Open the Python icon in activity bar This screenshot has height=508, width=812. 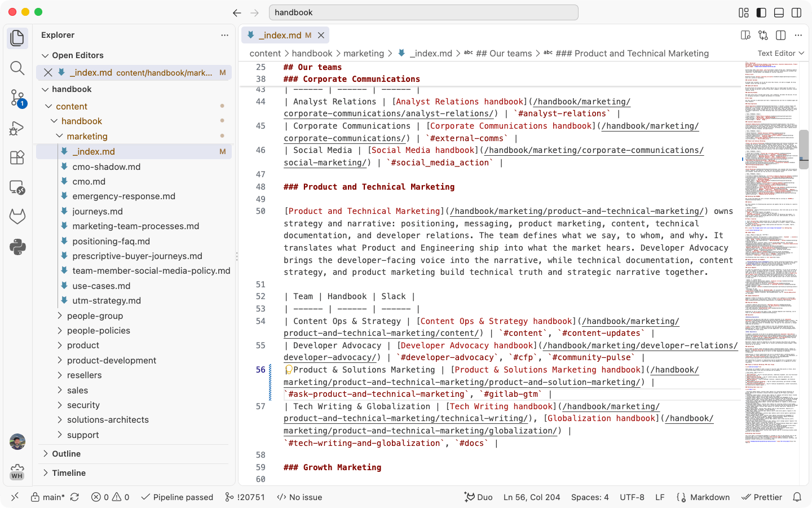coord(17,247)
